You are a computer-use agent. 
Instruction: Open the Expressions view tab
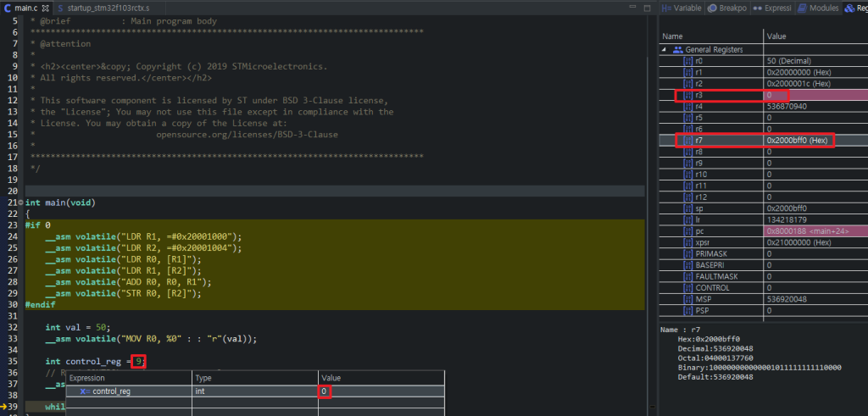click(x=773, y=8)
